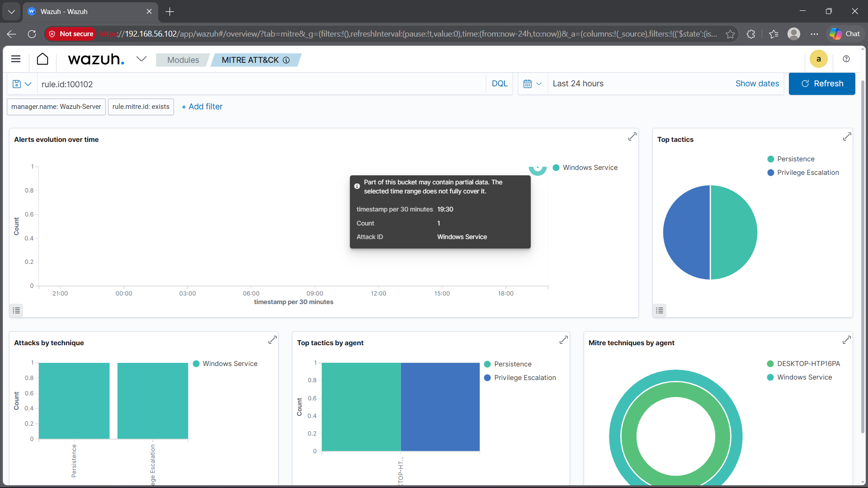Click the green Persistence pie slice

[x=734, y=232]
